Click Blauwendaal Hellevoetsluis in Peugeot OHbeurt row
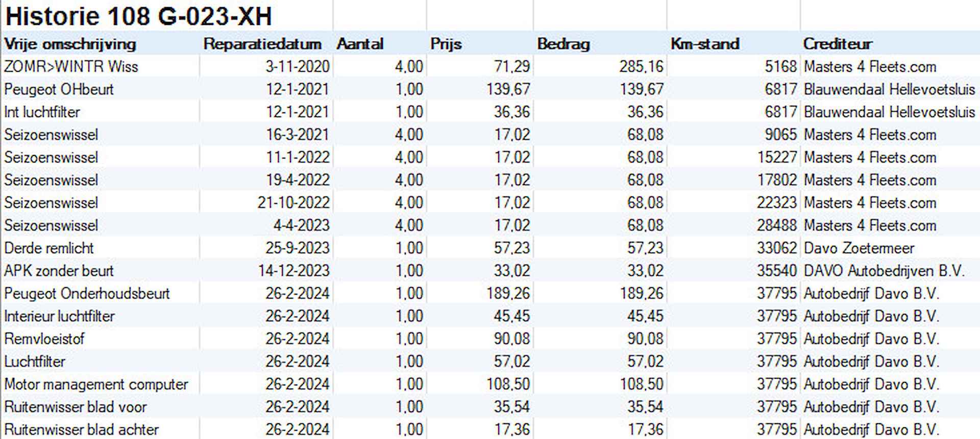This screenshot has height=439, width=980. 889,89
